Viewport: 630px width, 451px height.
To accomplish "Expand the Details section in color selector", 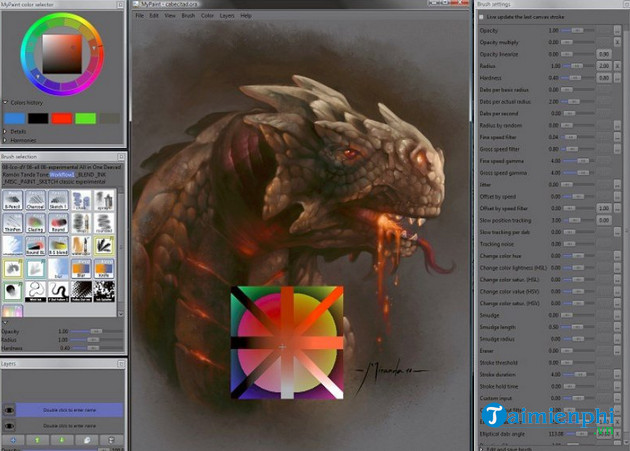I will pyautogui.click(x=5, y=131).
